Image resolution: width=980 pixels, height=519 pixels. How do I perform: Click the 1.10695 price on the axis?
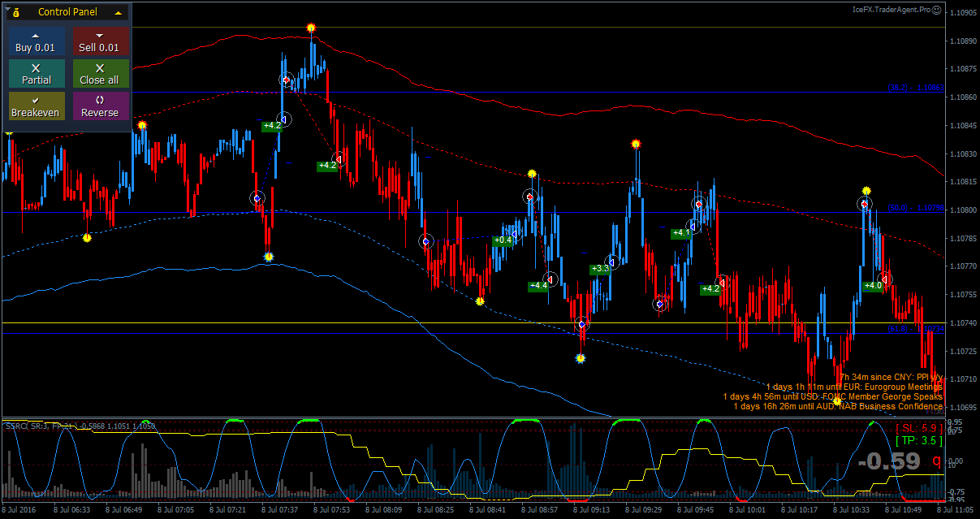click(963, 407)
